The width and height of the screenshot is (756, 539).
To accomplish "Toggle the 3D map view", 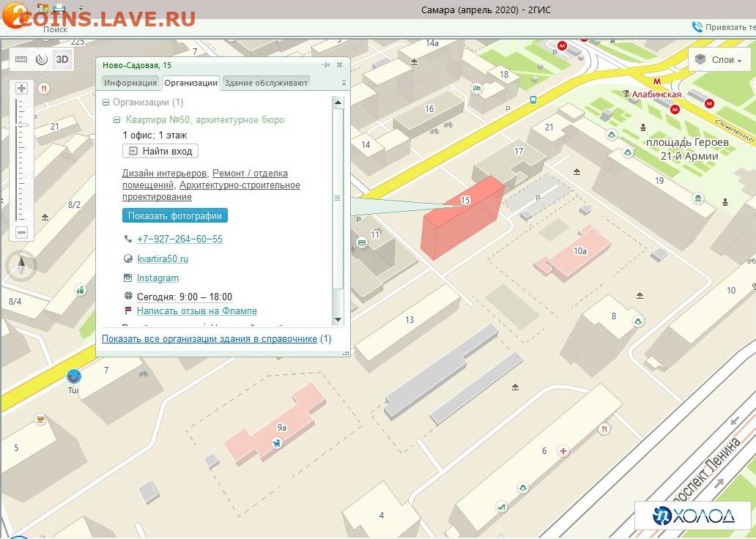I will click(x=62, y=59).
